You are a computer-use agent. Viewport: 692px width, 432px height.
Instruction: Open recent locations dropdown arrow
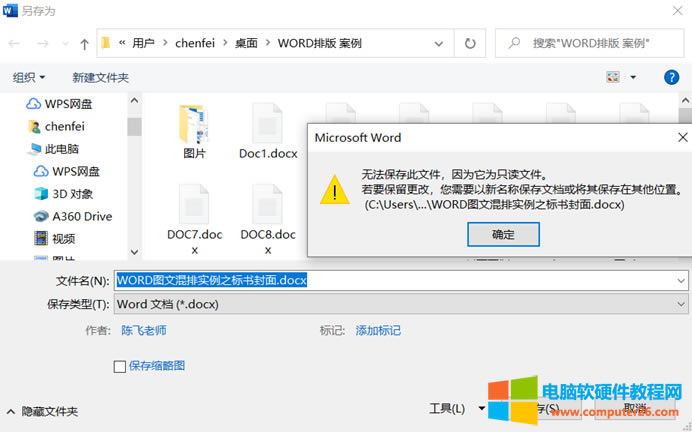click(x=65, y=43)
